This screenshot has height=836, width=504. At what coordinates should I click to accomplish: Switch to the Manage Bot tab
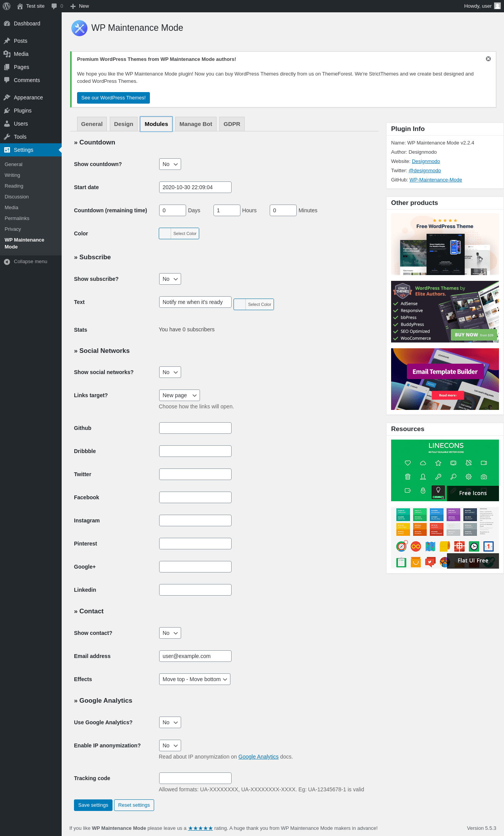click(196, 124)
